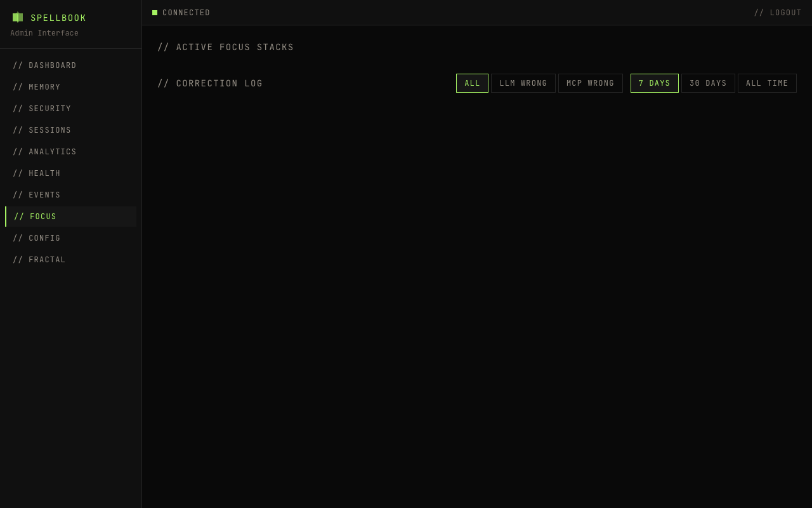Show All Time correction history
The height and width of the screenshot is (508, 812).
(767, 83)
